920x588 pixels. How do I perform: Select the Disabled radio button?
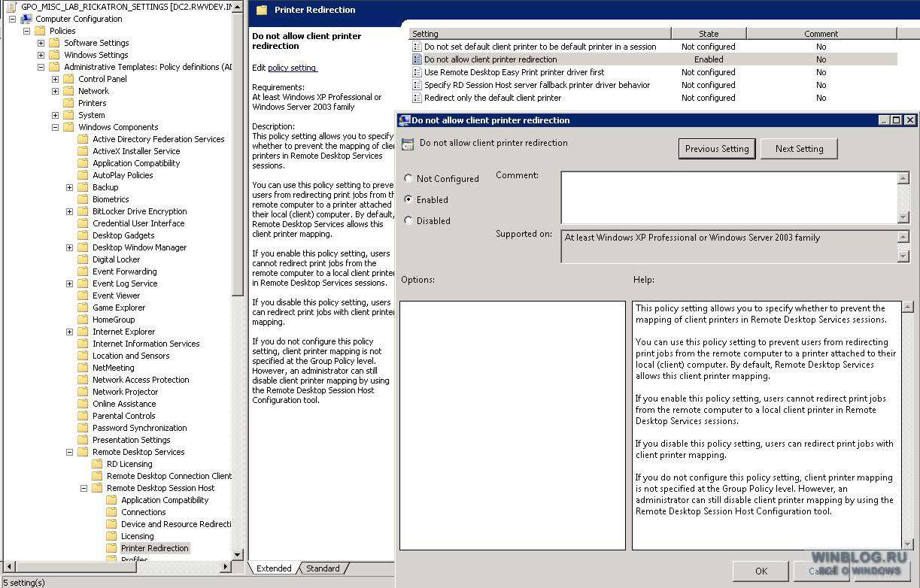tap(408, 221)
